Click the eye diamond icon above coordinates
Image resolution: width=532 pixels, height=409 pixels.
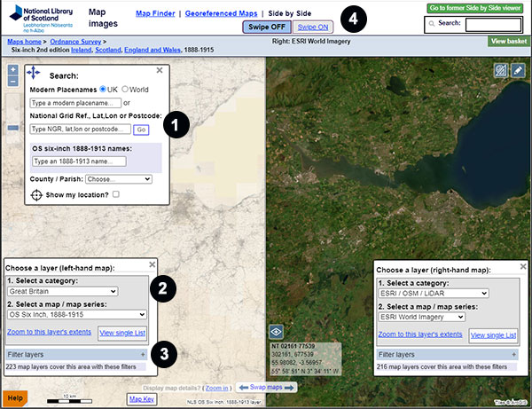click(276, 332)
